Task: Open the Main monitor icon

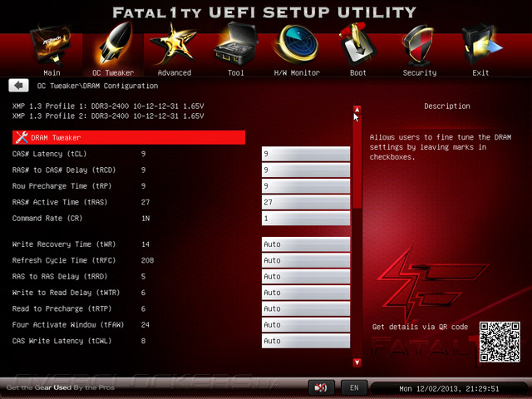Action: (52, 46)
